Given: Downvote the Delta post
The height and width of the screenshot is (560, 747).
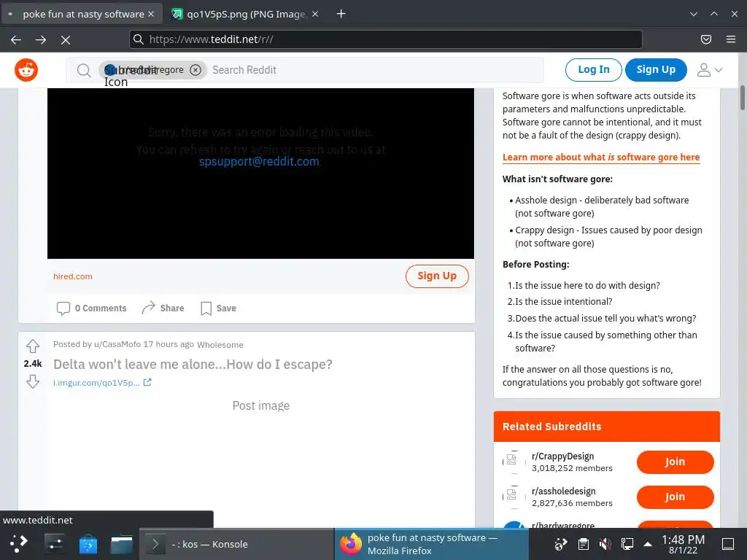Looking at the screenshot, I should [32, 381].
